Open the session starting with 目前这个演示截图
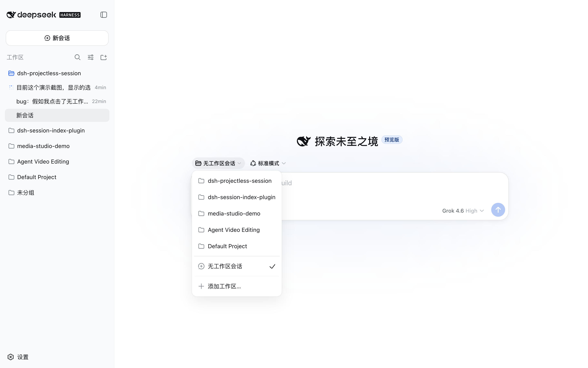588x368 pixels. coord(57,87)
